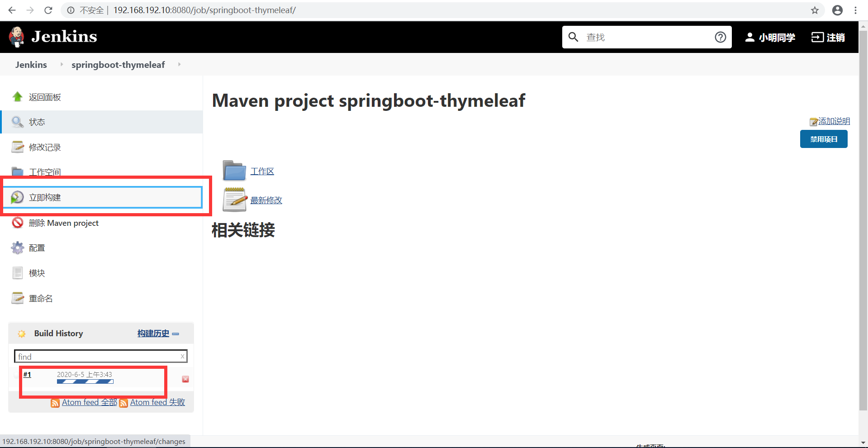This screenshot has height=448, width=868.
Task: Click the red 删除 prohibited icon
Action: (x=17, y=223)
